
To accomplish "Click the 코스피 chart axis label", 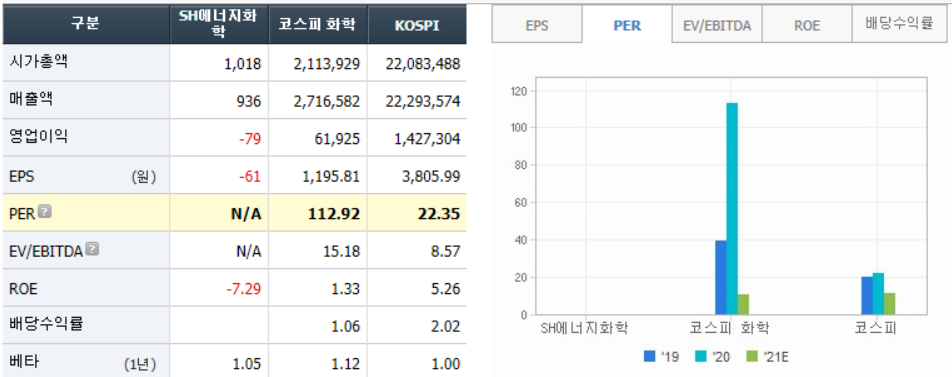I will pos(876,328).
